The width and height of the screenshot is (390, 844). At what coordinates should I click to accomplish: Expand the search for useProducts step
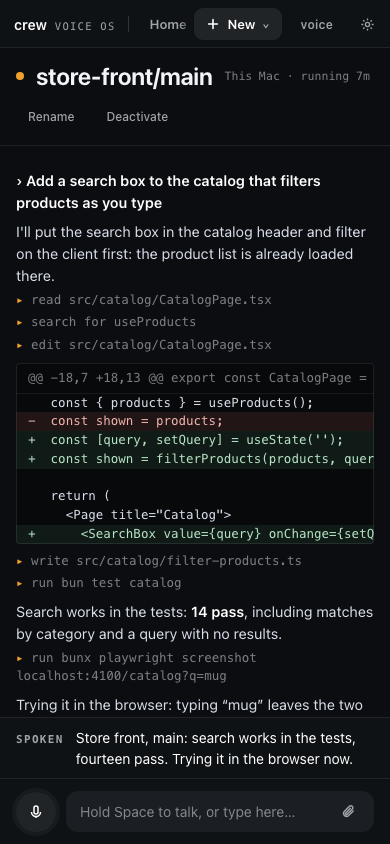coord(106,322)
